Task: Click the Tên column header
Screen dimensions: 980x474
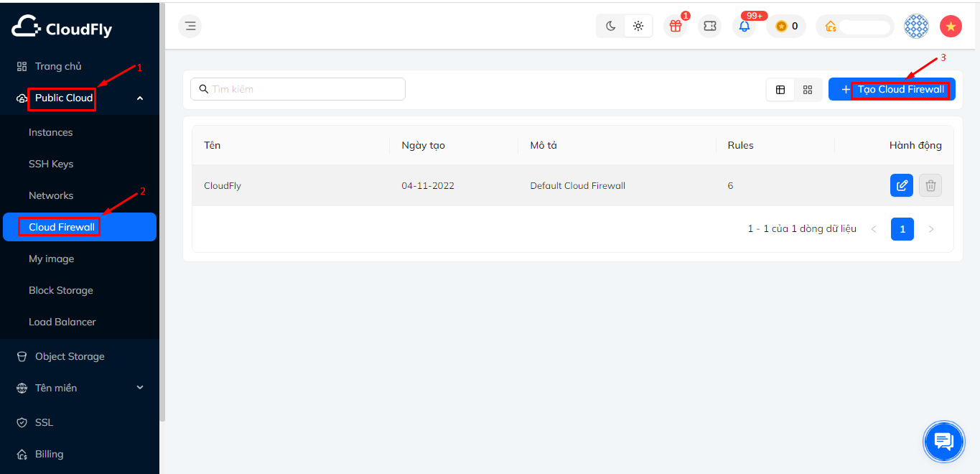Action: click(x=213, y=145)
